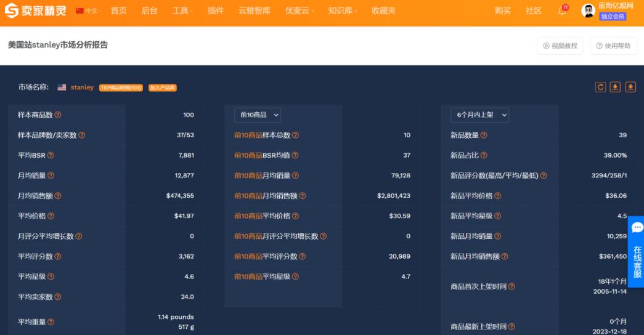Click the help icon beside 新品数量
Image resolution: width=644 pixels, height=335 pixels.
(x=484, y=135)
